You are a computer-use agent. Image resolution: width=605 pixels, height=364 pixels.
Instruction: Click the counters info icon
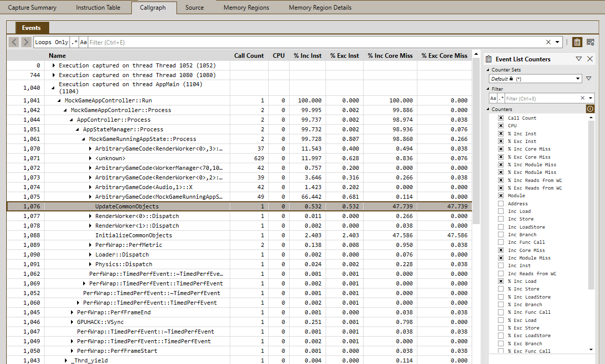pyautogui.click(x=590, y=108)
